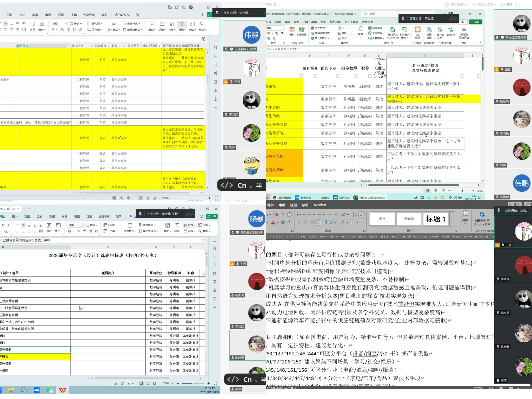Click the Word sort A-Z icon
The height and width of the screenshot is (399, 532).
click(x=354, y=215)
